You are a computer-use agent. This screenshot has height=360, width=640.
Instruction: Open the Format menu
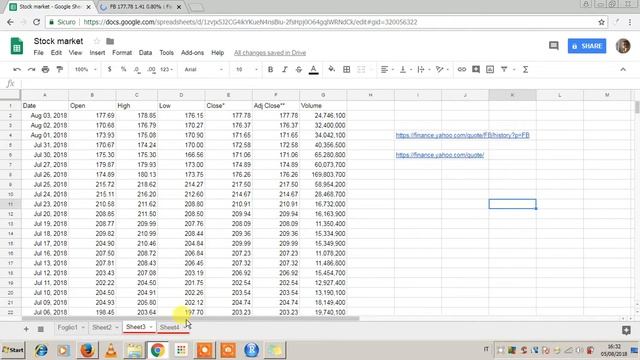click(x=122, y=53)
